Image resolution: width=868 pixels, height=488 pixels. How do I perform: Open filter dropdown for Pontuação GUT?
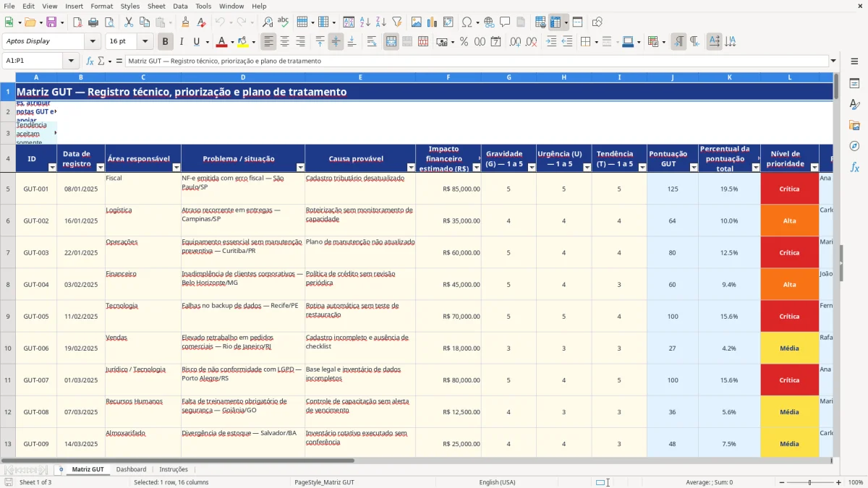pos(694,168)
